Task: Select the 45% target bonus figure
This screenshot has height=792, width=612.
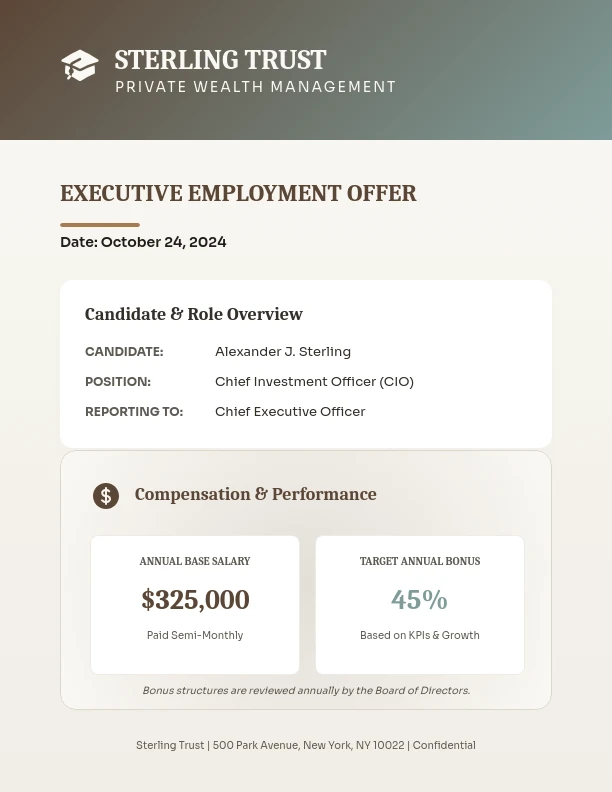Action: coord(419,600)
